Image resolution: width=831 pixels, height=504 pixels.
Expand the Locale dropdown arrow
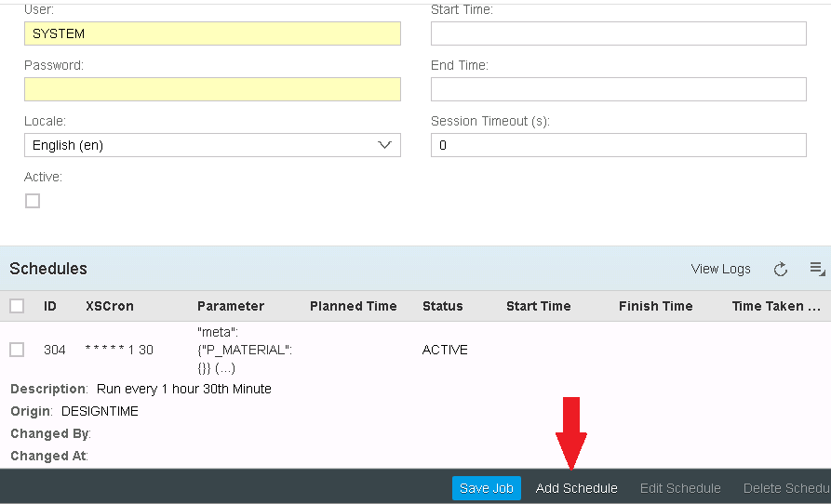click(385, 145)
